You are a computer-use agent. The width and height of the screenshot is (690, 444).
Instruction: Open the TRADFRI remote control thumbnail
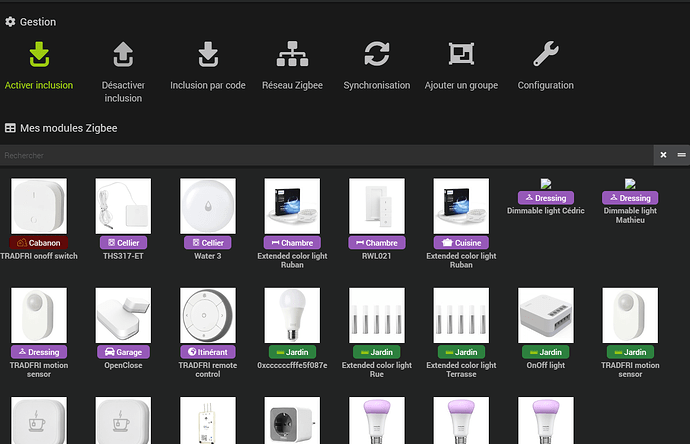tap(208, 316)
